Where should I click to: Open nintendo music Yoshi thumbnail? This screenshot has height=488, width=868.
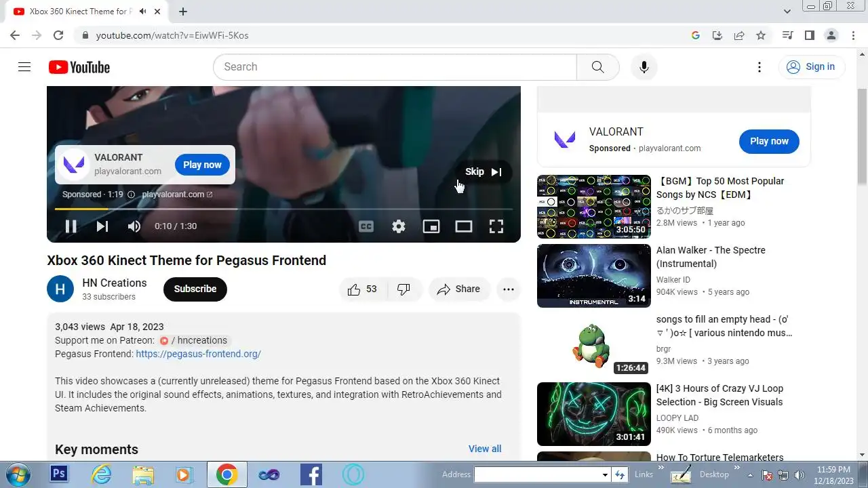594,345
